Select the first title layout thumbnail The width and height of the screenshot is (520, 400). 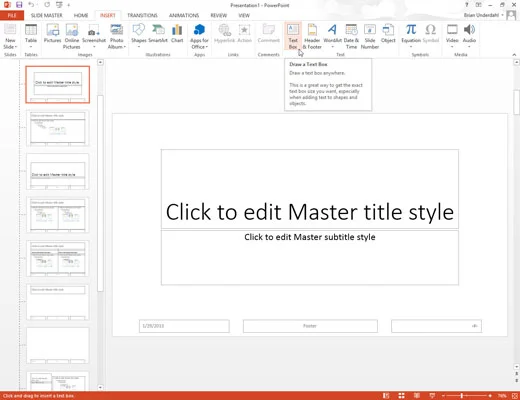[58, 84]
